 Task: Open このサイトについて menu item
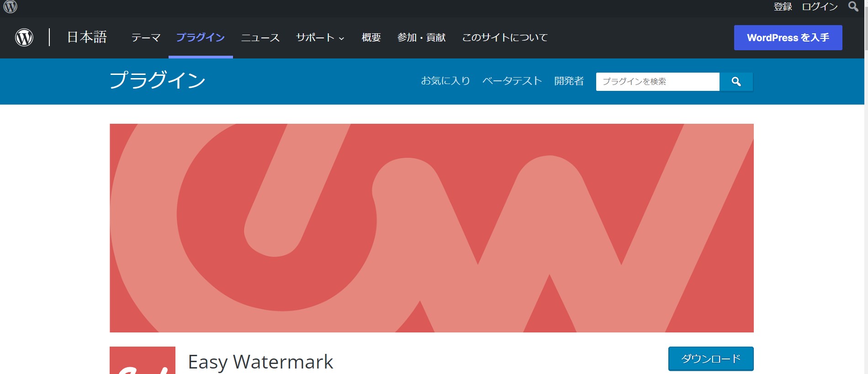[505, 37]
